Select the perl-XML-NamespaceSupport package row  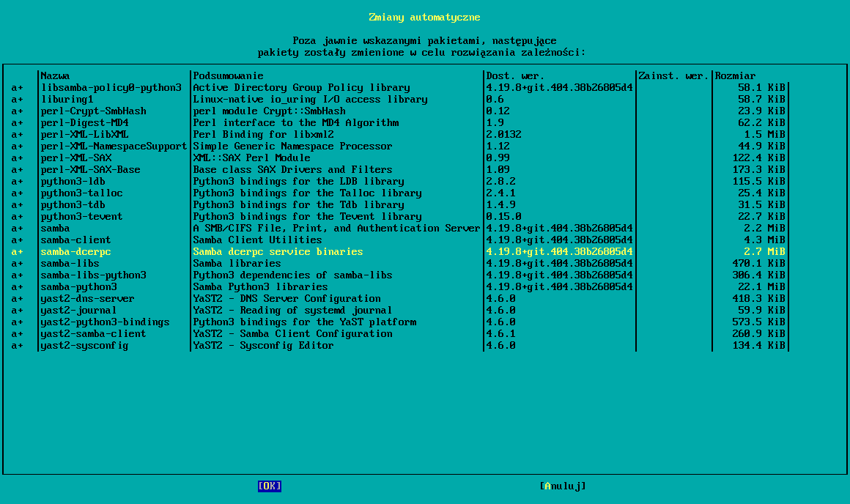[x=399, y=147]
